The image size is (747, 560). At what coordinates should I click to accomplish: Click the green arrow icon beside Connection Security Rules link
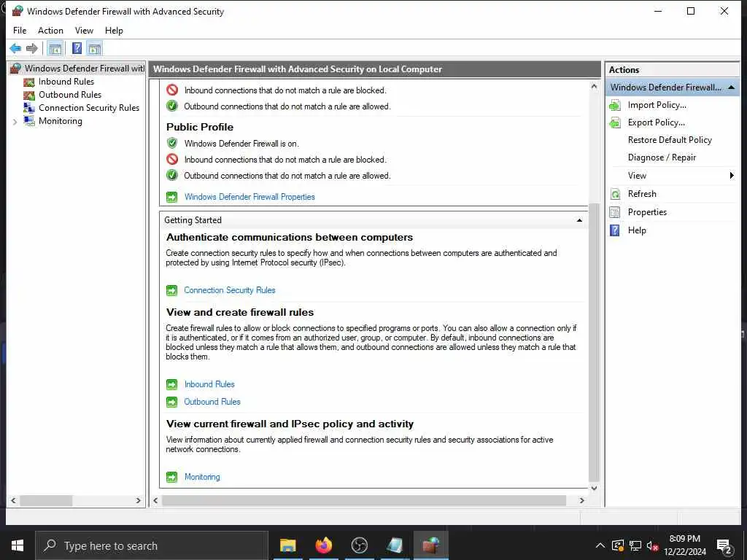pos(171,290)
